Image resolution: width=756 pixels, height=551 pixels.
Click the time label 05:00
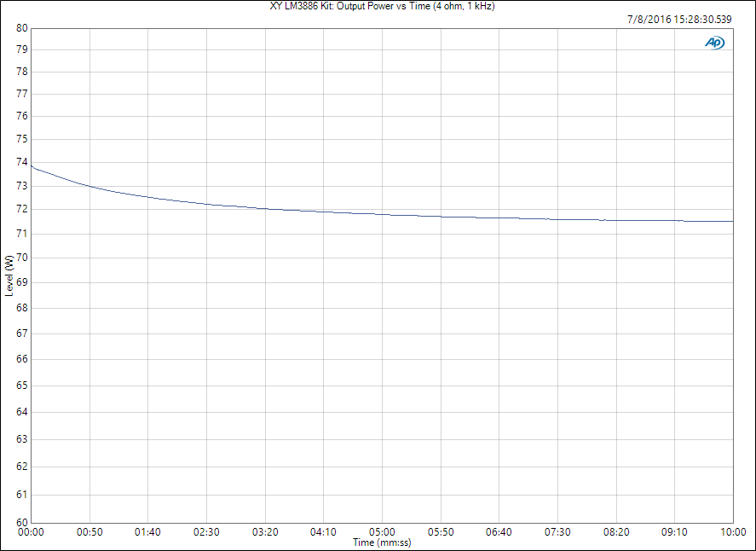coord(383,531)
